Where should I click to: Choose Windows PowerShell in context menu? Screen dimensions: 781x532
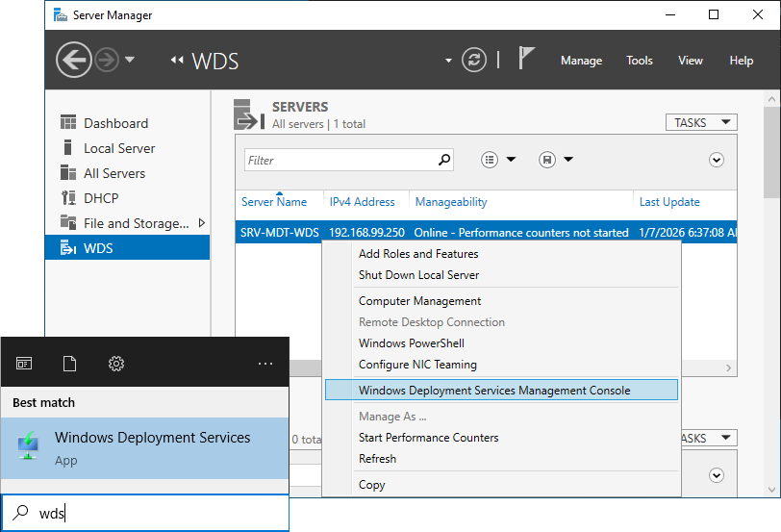501,343
